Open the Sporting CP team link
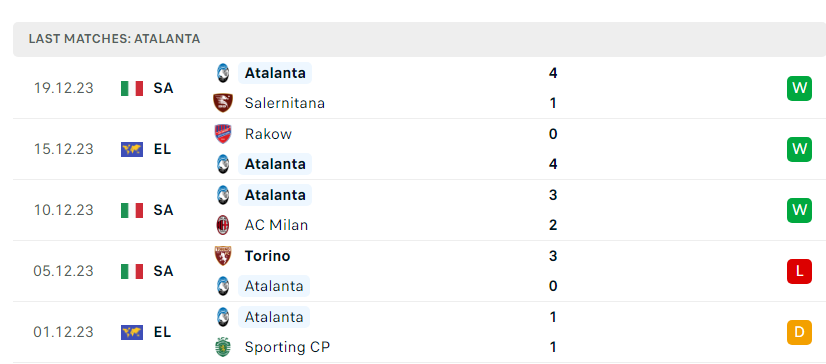Screen dimensions: 826x364 point(287,348)
